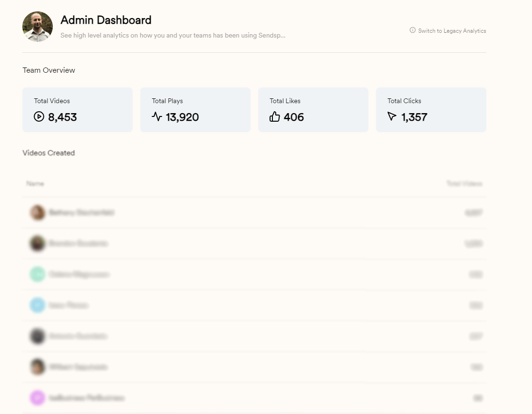This screenshot has width=532, height=414.
Task: Open Switch to Legacy Analytics link
Action: tap(452, 31)
